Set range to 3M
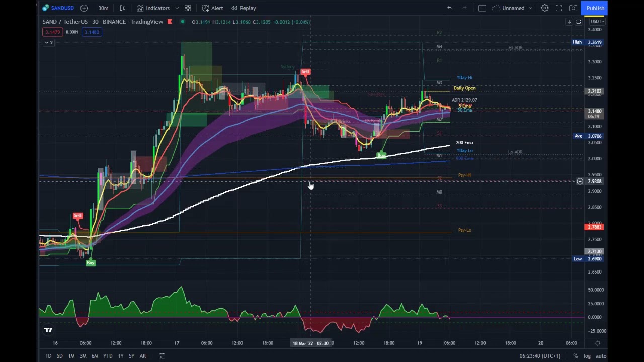This screenshot has height=362, width=644. coord(83,356)
